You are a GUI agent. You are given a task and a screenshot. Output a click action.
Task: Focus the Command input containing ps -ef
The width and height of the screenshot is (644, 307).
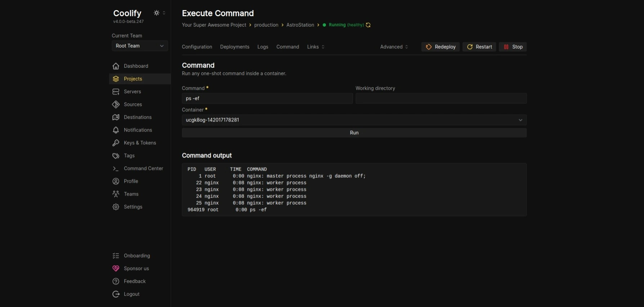point(267,98)
